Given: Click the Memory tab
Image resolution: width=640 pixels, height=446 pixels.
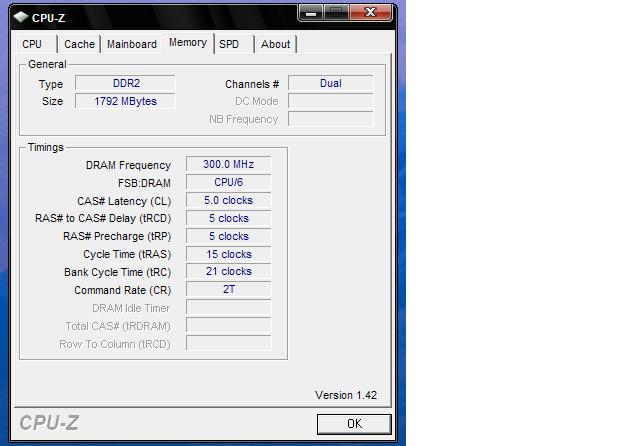Looking at the screenshot, I should pos(188,42).
